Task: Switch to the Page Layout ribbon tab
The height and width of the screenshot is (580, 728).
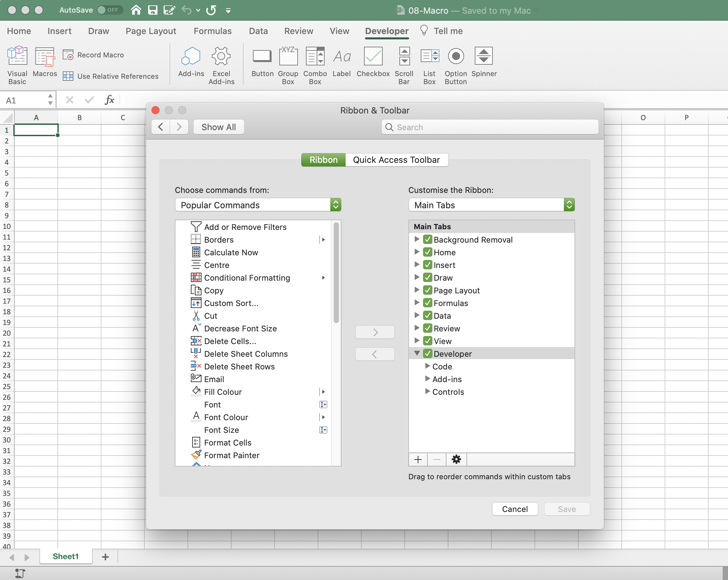Action: 150,31
